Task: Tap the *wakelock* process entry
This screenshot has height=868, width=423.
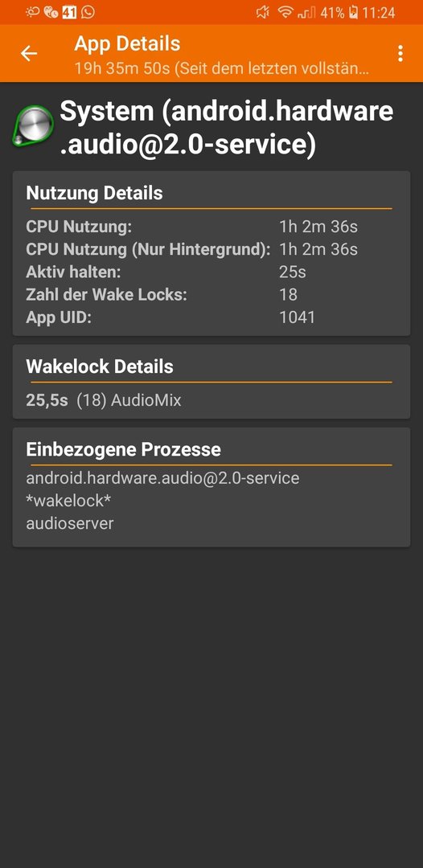Action: click(x=68, y=501)
